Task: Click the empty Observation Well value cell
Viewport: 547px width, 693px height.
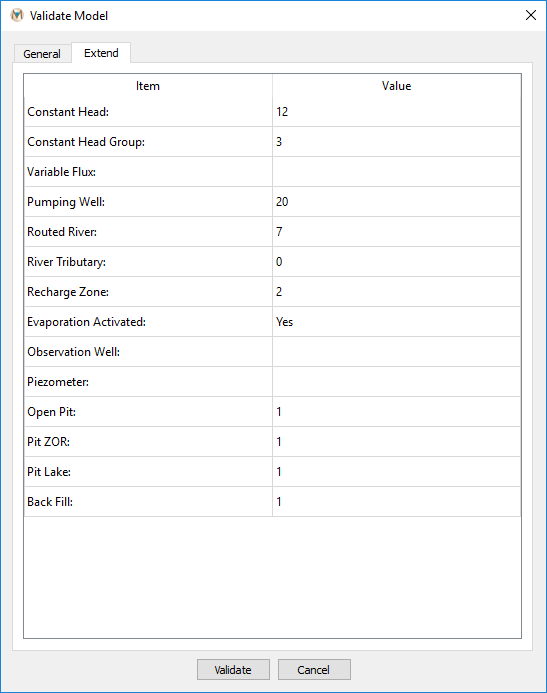Action: pyautogui.click(x=397, y=352)
